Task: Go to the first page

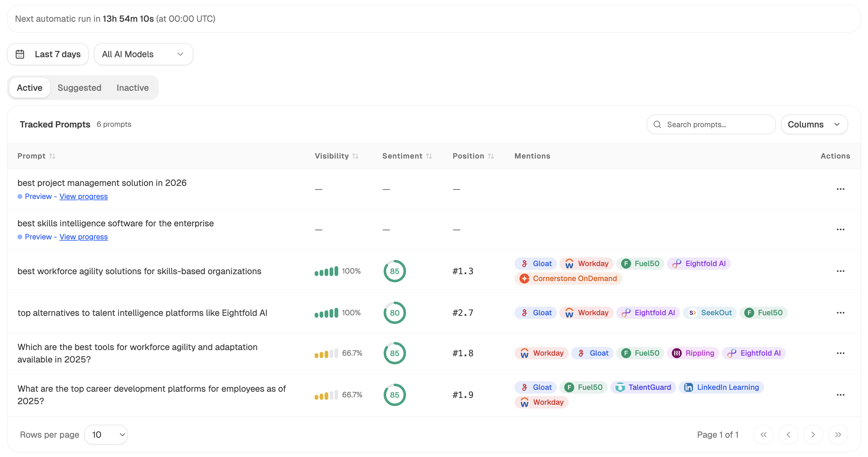Action: [x=763, y=435]
